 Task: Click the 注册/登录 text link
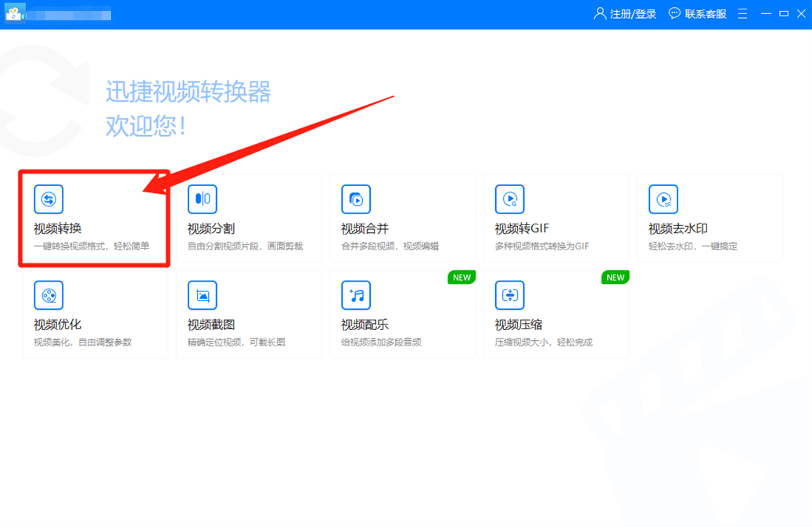coord(633,14)
